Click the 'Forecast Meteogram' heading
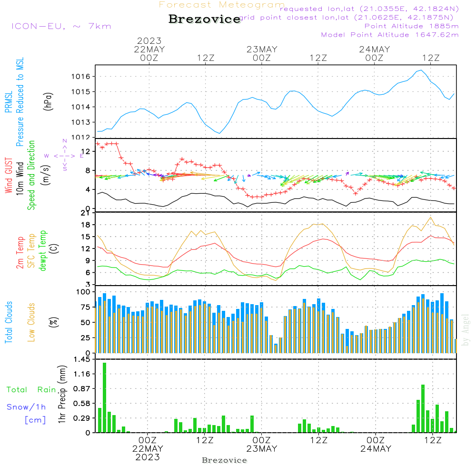 [222, 5]
